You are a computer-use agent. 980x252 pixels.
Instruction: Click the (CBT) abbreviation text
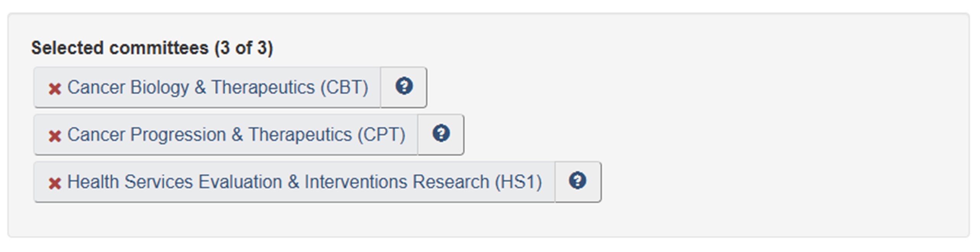click(344, 87)
